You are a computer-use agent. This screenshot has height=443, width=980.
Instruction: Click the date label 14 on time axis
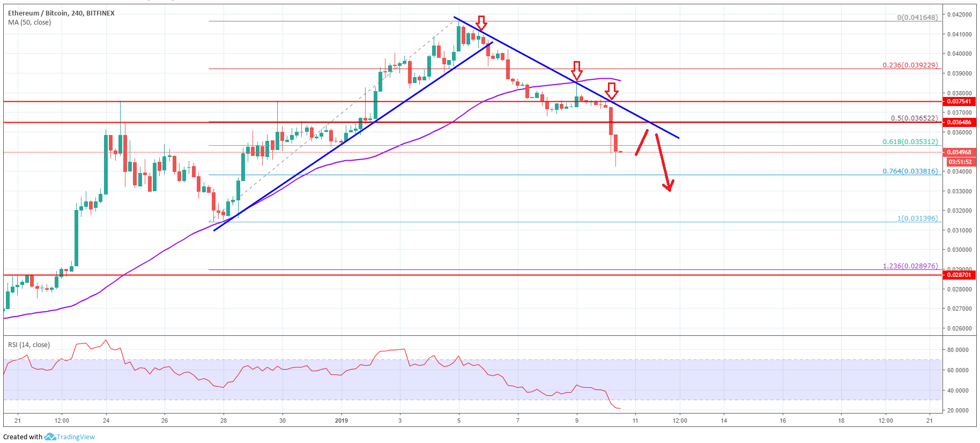pyautogui.click(x=724, y=421)
